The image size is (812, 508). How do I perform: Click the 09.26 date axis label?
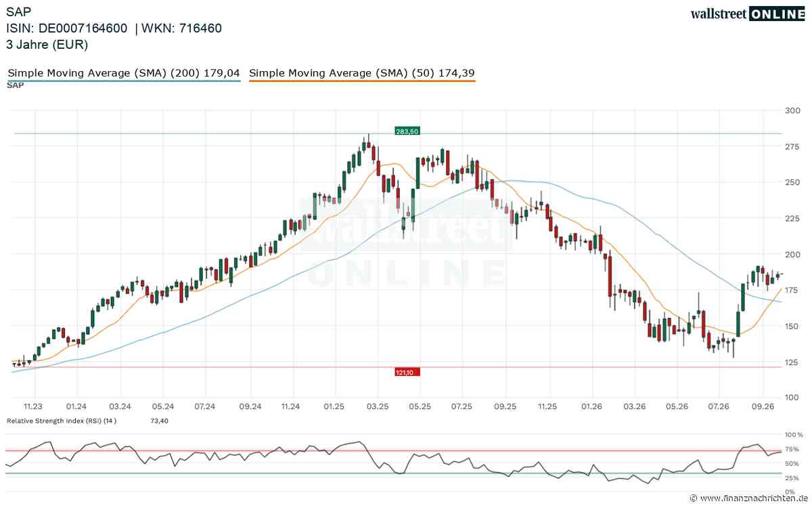point(763,406)
